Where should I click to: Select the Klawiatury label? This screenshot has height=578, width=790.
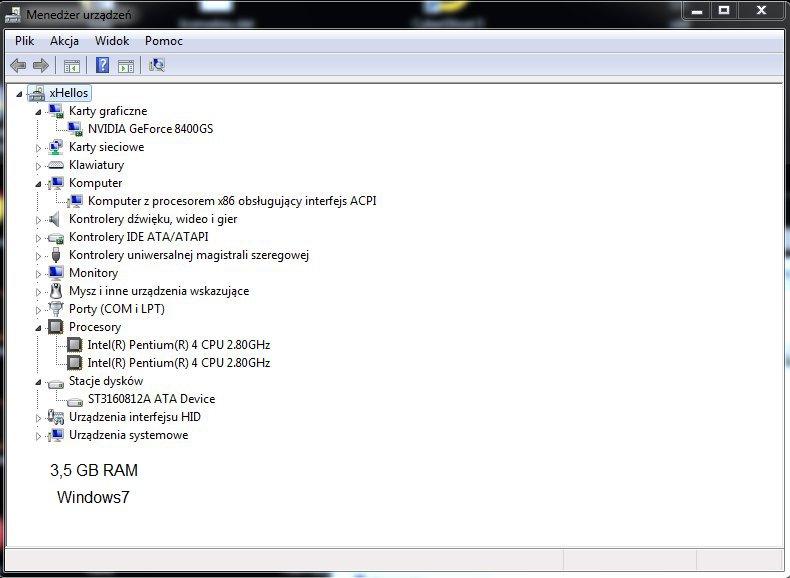pos(96,165)
